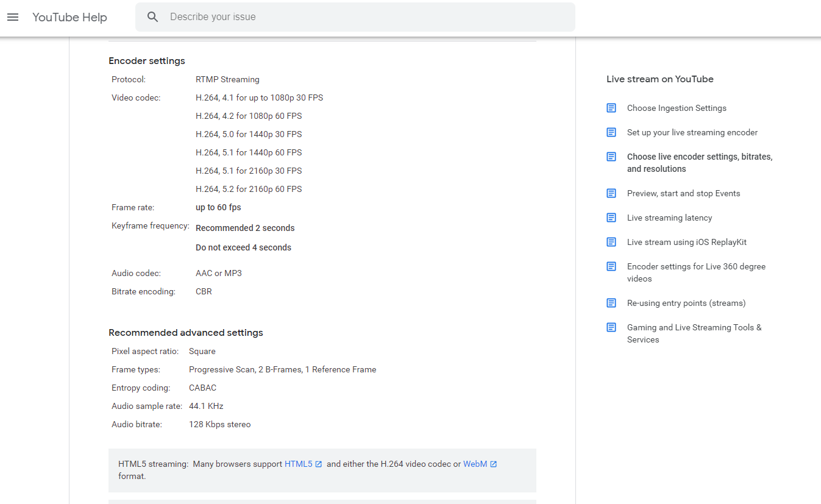Click Progressive Scan, 2 B-Frames text

click(283, 369)
